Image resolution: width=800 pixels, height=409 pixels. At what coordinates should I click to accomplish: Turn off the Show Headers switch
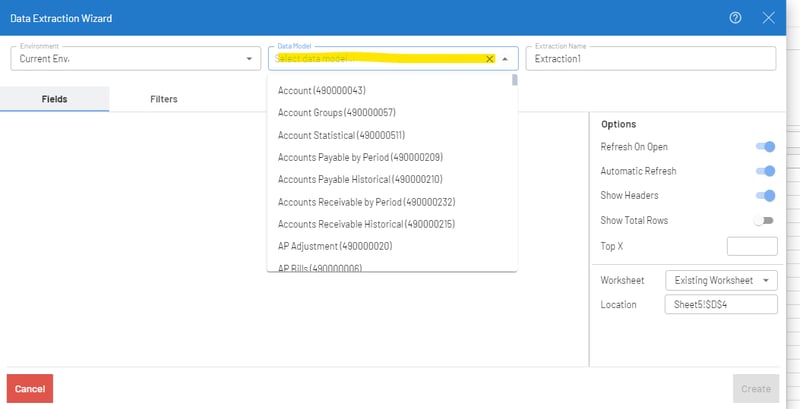[x=765, y=196]
